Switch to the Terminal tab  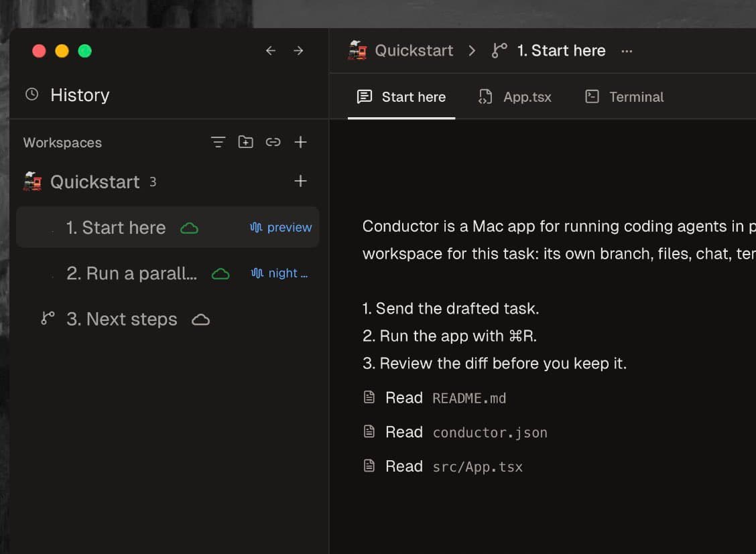click(624, 97)
